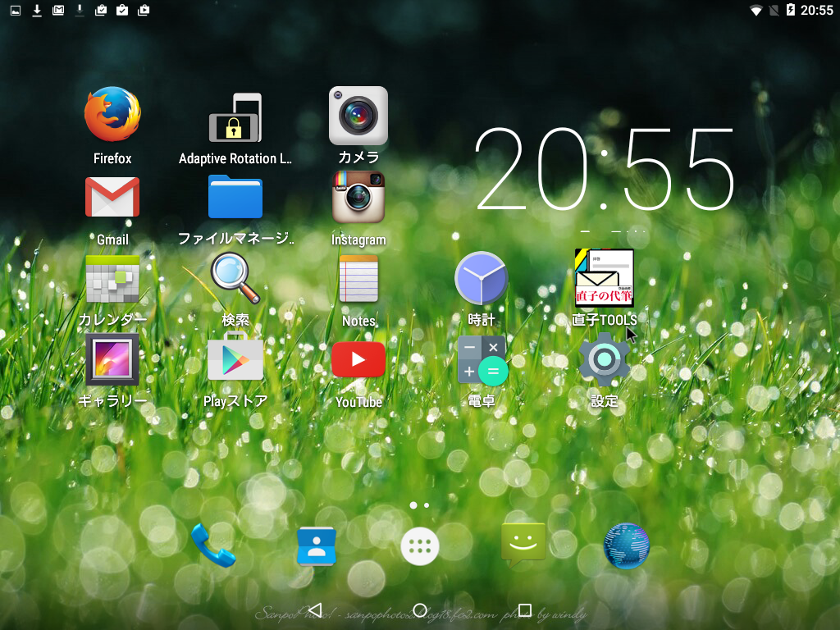Open the app drawer button
The height and width of the screenshot is (630, 840).
point(420,546)
